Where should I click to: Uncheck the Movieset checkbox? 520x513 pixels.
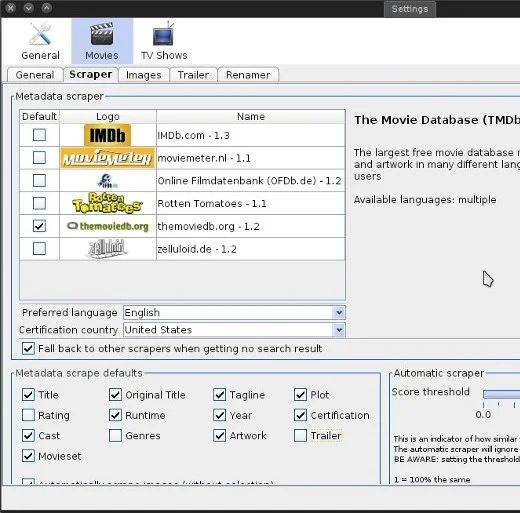28,456
